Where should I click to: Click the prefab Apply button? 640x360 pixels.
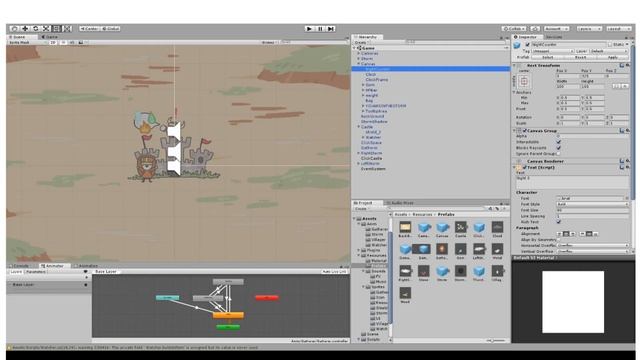coord(613,58)
